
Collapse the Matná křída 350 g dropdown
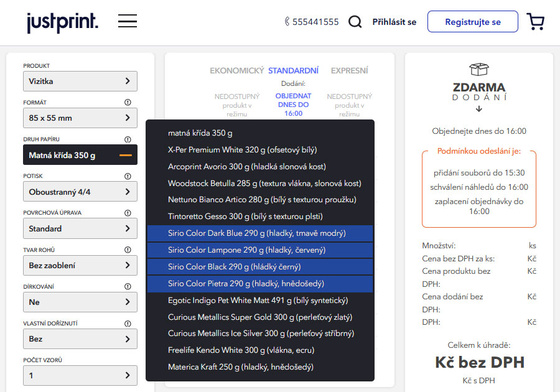[80, 154]
